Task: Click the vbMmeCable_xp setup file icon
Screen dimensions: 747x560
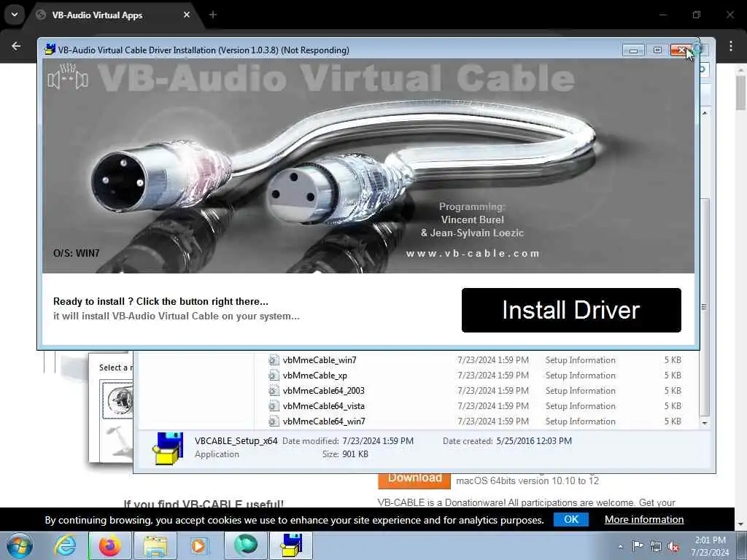Action: 274,376
